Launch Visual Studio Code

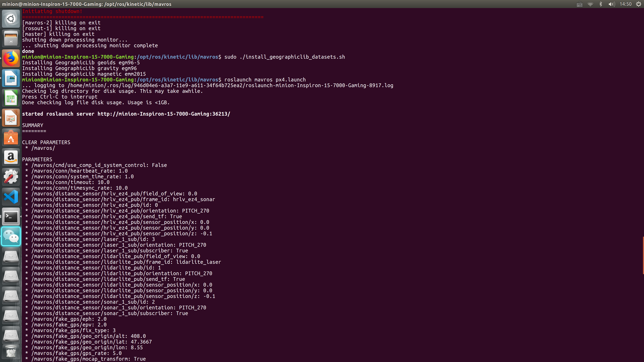click(11, 197)
